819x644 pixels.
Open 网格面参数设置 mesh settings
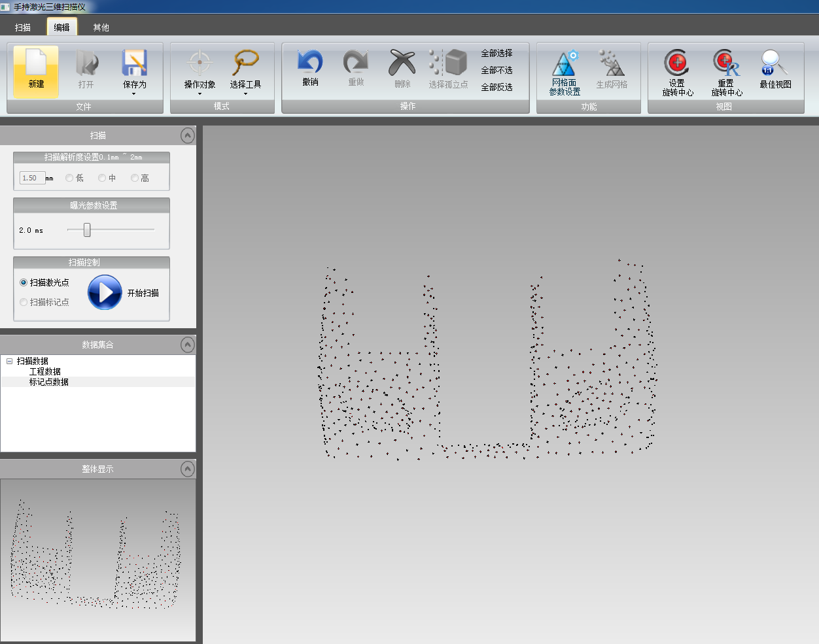point(564,65)
